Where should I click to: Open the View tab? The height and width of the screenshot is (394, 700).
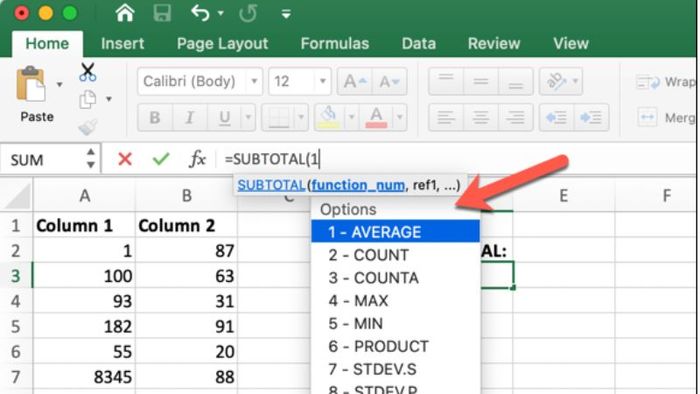(x=571, y=43)
